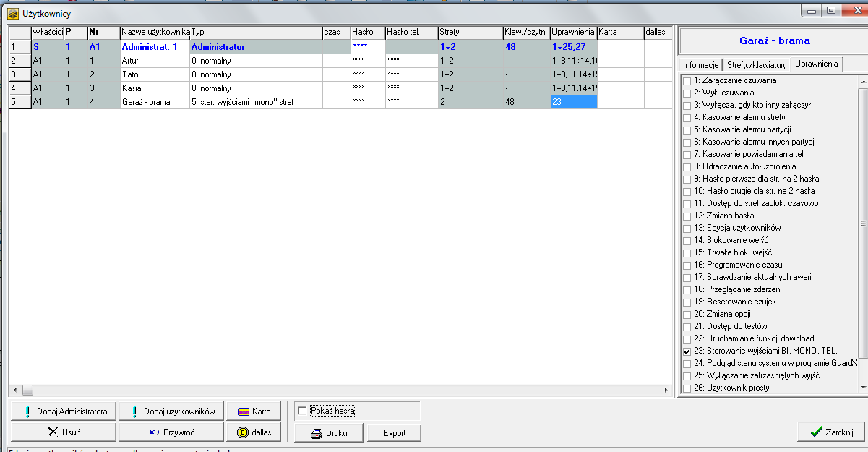Click the Usuń button
Image resolution: width=868 pixels, height=452 pixels.
63,432
